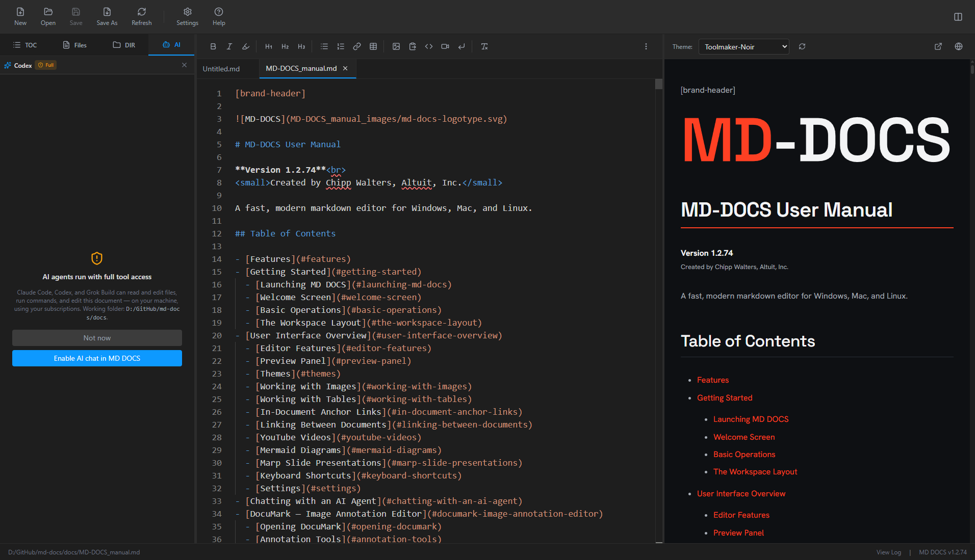Insert a line break
Image resolution: width=975 pixels, height=560 pixels.
461,46
